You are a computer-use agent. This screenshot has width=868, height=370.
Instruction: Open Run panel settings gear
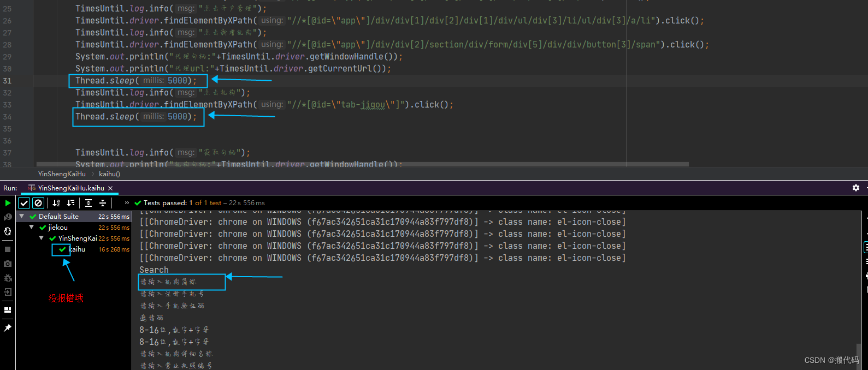click(x=856, y=188)
